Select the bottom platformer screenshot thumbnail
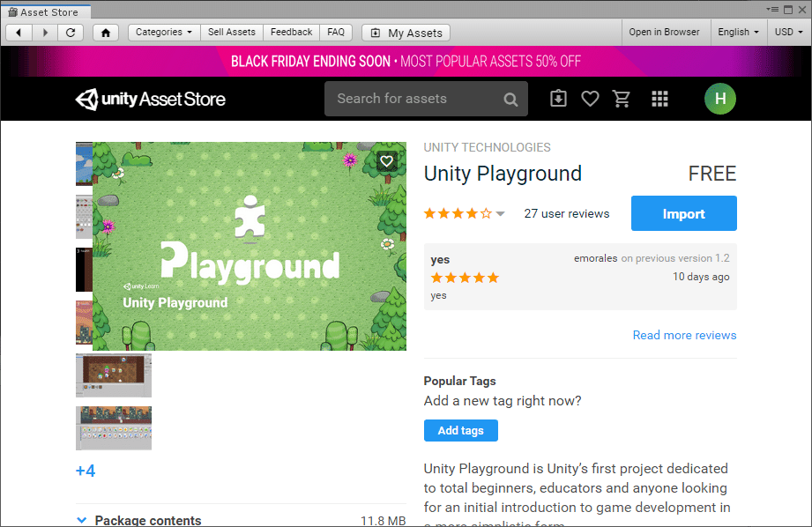The height and width of the screenshot is (527, 812). (114, 428)
